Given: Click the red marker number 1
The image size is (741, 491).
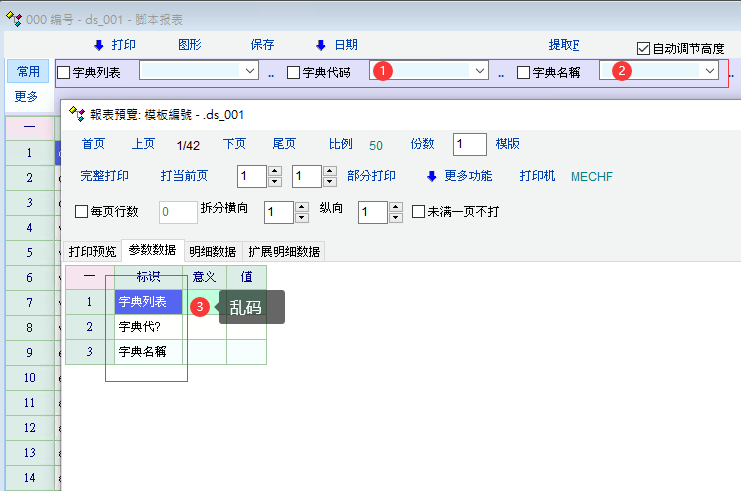Looking at the screenshot, I should pos(385,71).
